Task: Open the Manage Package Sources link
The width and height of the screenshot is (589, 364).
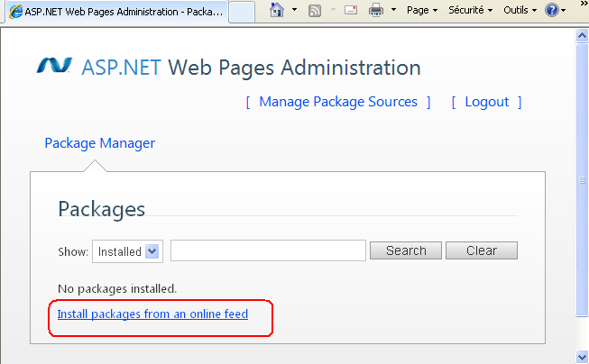Action: tap(338, 102)
